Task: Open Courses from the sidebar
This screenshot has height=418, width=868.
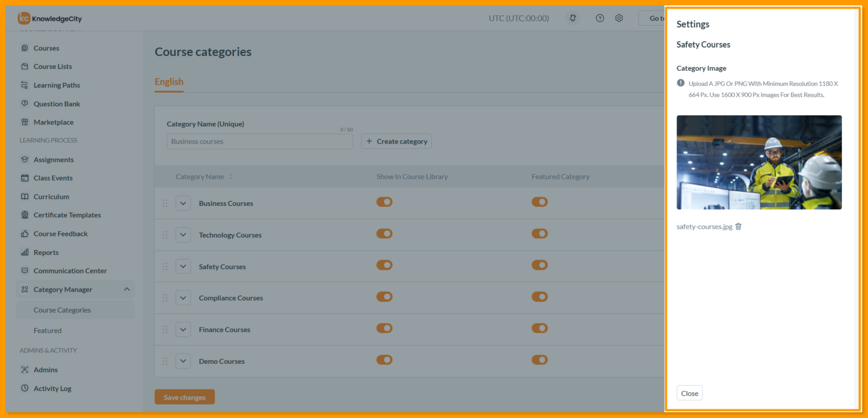Action: point(46,48)
